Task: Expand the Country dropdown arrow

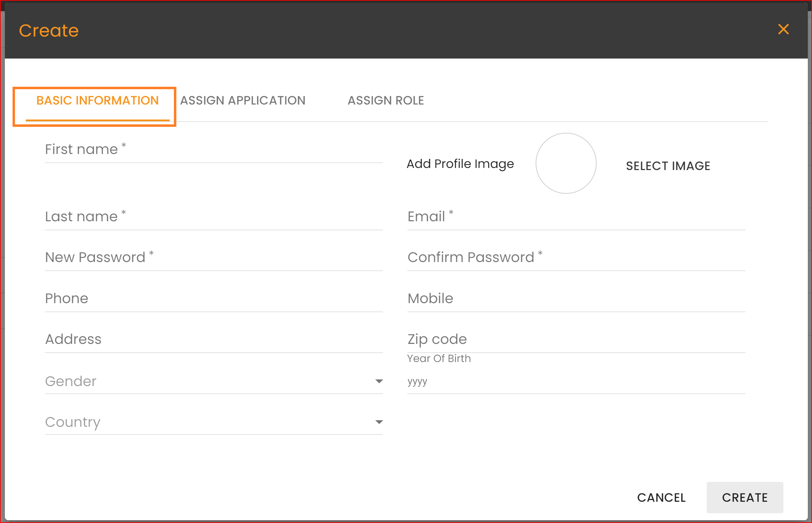Action: (x=379, y=422)
